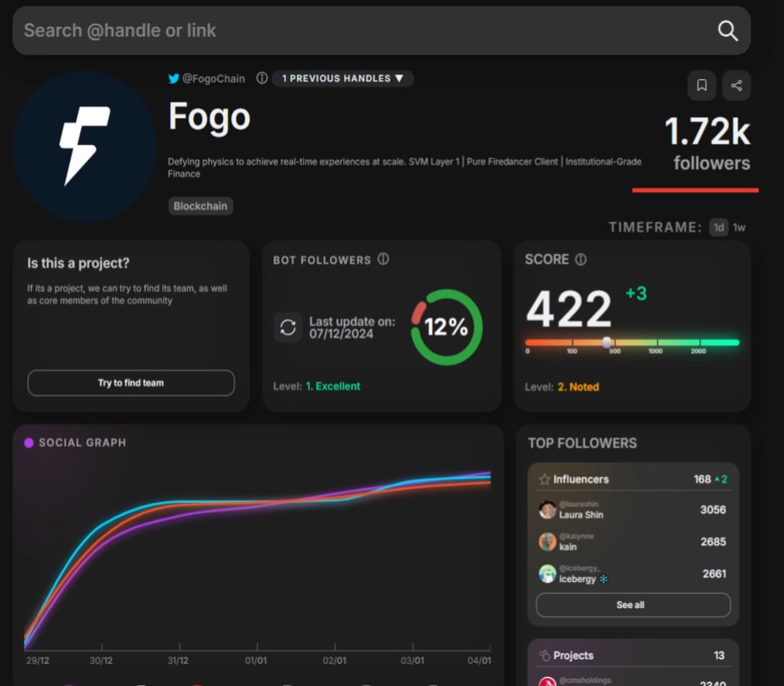784x686 pixels.
Task: Open icebergy's follower row
Action: click(633, 574)
